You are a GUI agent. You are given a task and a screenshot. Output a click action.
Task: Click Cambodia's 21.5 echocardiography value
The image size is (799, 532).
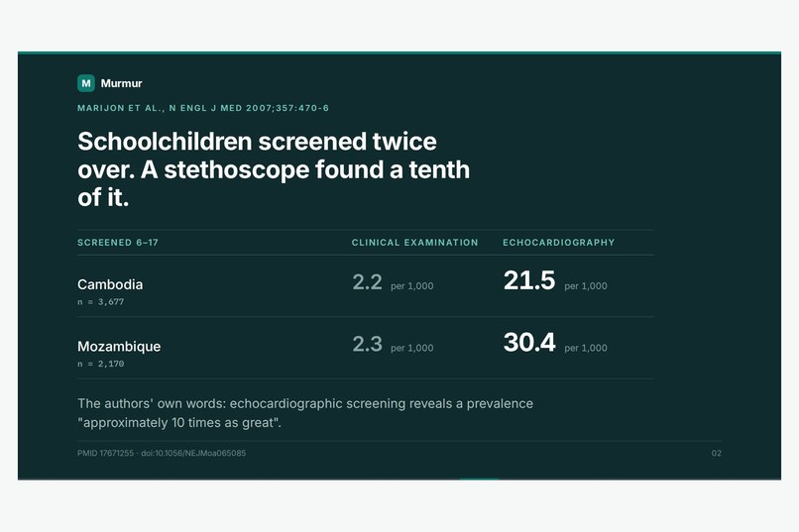pyautogui.click(x=529, y=280)
